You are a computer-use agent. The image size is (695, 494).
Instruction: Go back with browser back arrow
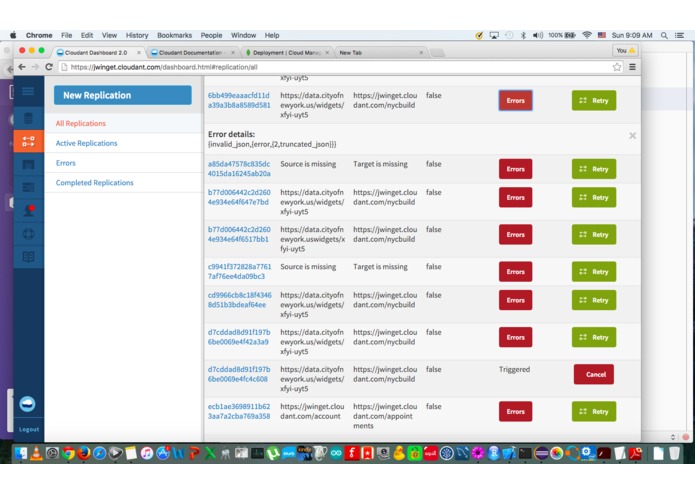click(x=22, y=67)
